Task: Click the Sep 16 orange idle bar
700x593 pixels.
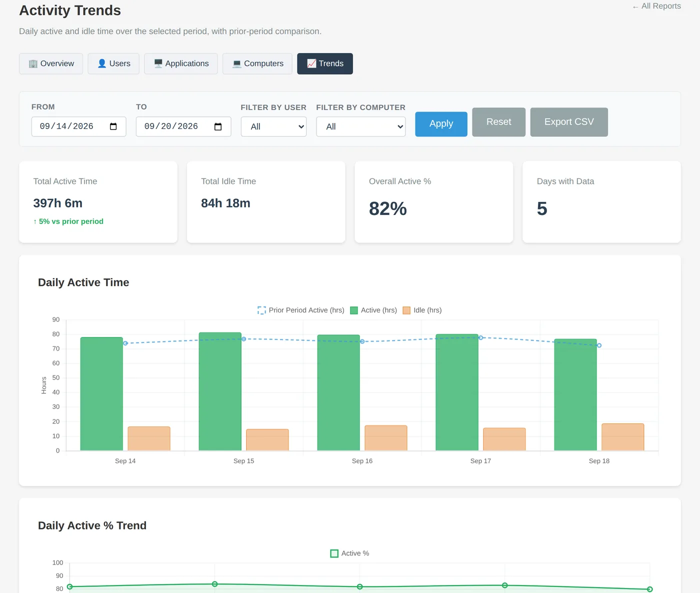Action: click(386, 438)
